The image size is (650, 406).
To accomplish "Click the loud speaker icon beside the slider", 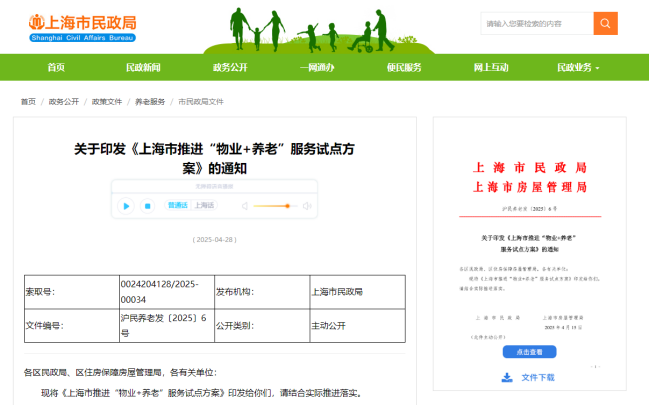I will click(307, 206).
